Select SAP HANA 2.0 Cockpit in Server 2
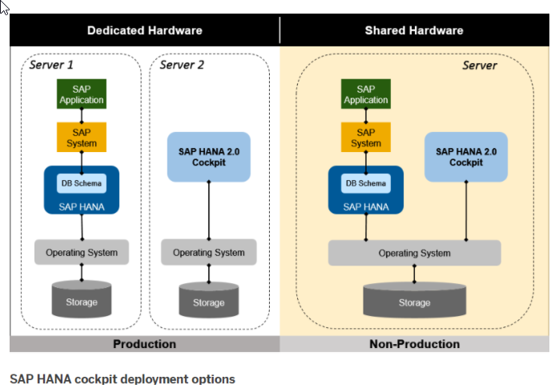Viewport: 559px width, 392px height. [209, 157]
